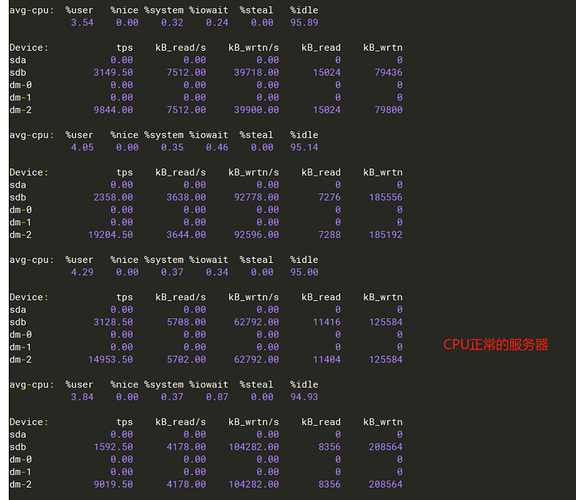Click the %idle value 94.93

click(304, 397)
